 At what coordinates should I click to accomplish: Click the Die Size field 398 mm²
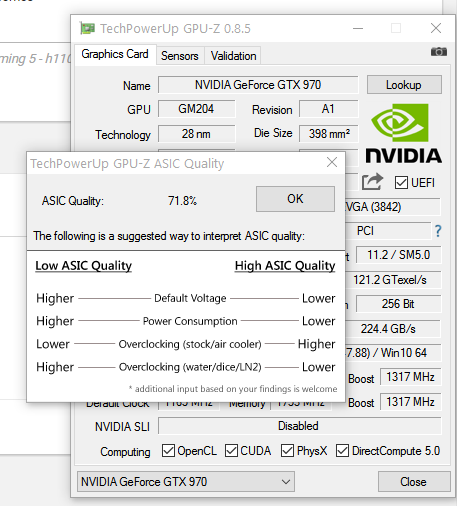[x=329, y=134]
